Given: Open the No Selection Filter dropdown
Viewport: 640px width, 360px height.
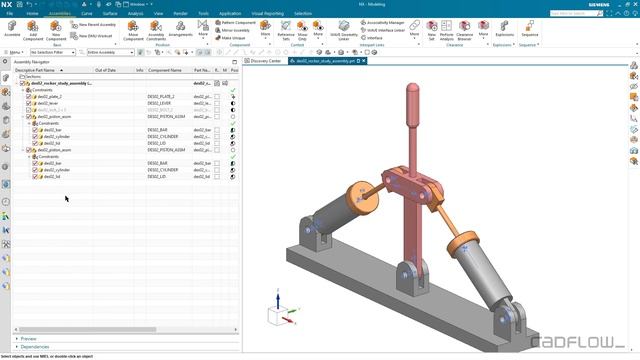Looking at the screenshot, I should (x=53, y=52).
